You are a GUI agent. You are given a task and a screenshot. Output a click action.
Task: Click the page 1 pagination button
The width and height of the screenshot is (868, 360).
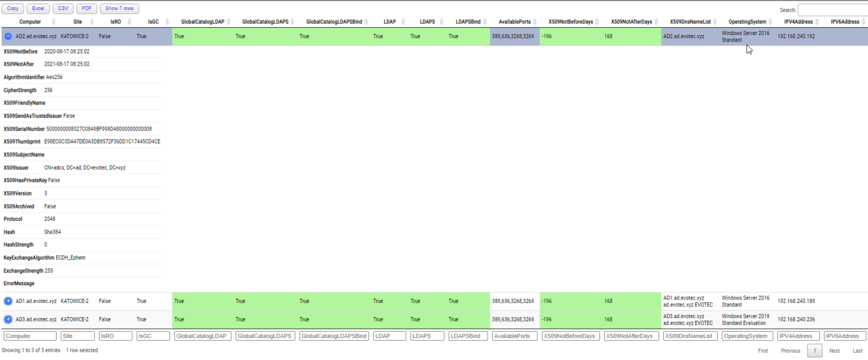pyautogui.click(x=814, y=350)
